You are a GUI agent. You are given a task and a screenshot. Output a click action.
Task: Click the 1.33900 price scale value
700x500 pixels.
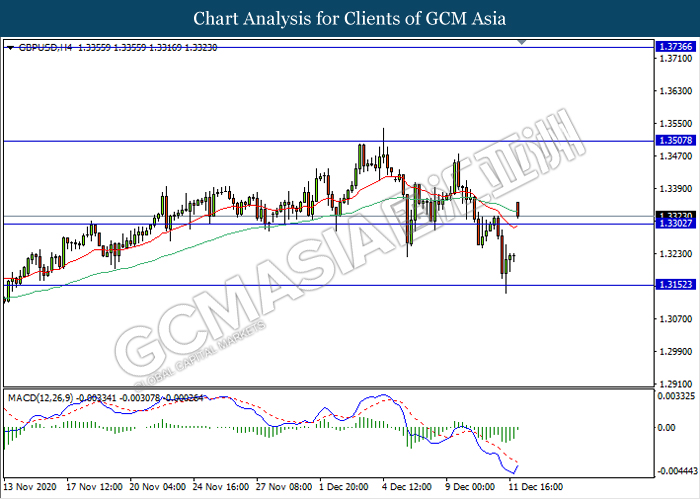coord(675,189)
